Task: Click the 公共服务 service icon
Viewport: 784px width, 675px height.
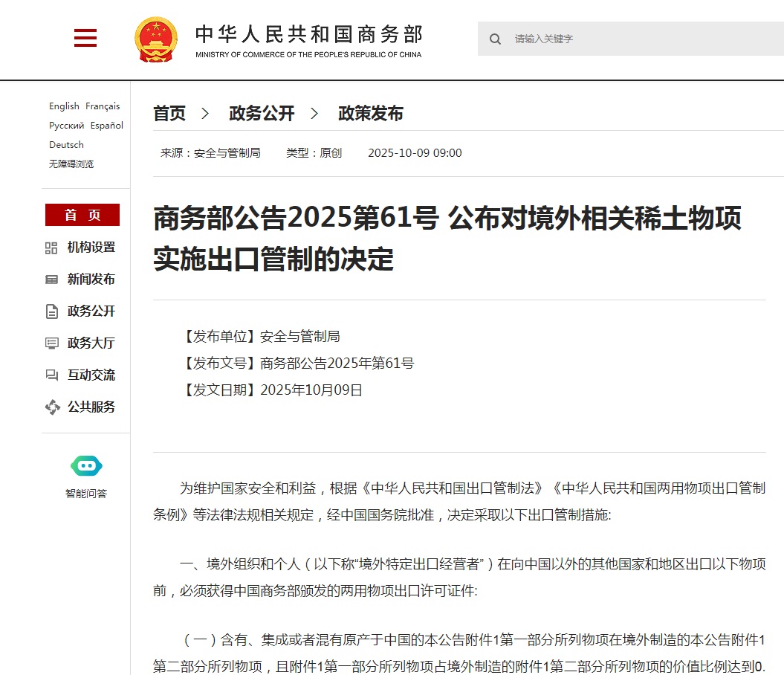Action: (52, 407)
